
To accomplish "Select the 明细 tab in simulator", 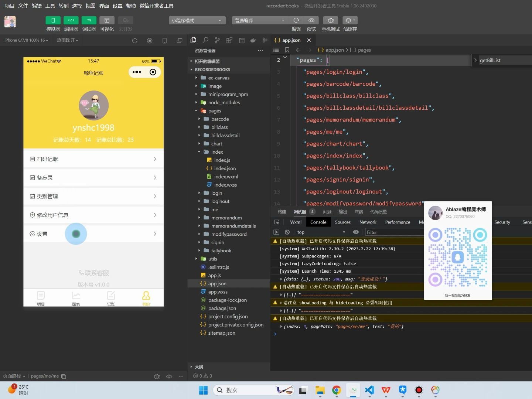I will tap(41, 298).
